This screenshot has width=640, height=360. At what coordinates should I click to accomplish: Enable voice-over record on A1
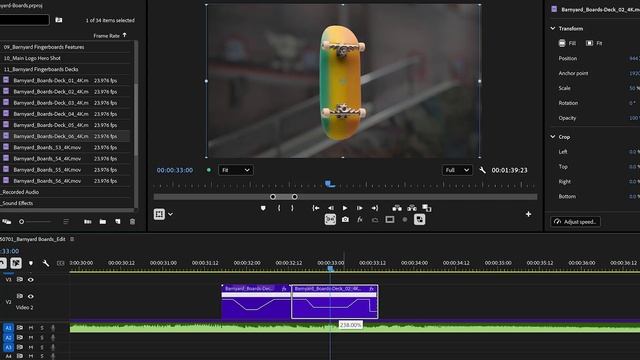click(53, 328)
